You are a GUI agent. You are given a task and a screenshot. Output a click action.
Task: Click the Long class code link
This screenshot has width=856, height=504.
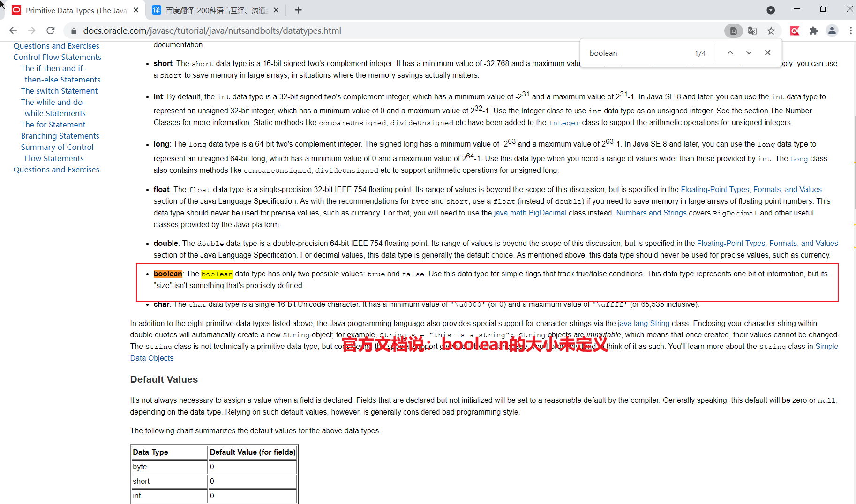point(799,159)
